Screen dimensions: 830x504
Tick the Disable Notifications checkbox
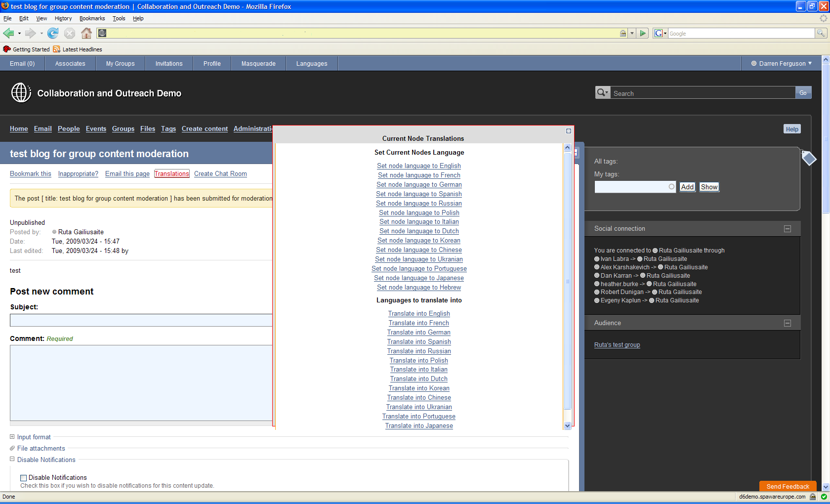click(23, 478)
